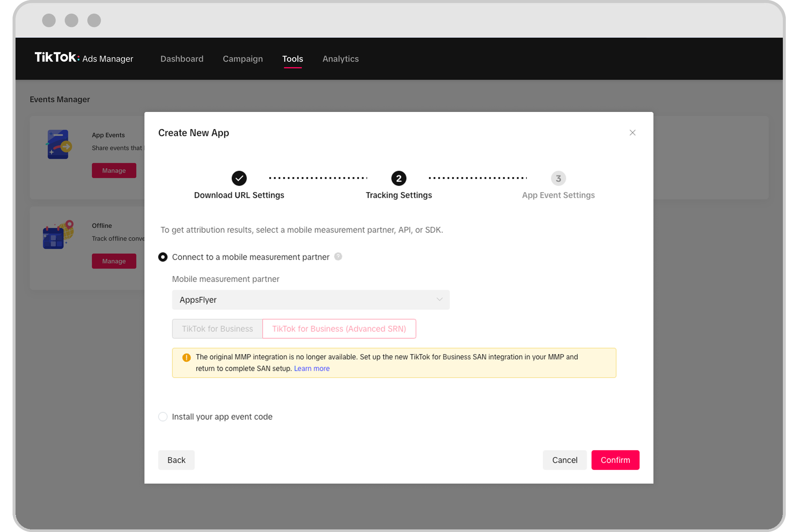This screenshot has width=798, height=532.
Task: Click the App Event Settings step 3 icon
Action: pos(557,178)
